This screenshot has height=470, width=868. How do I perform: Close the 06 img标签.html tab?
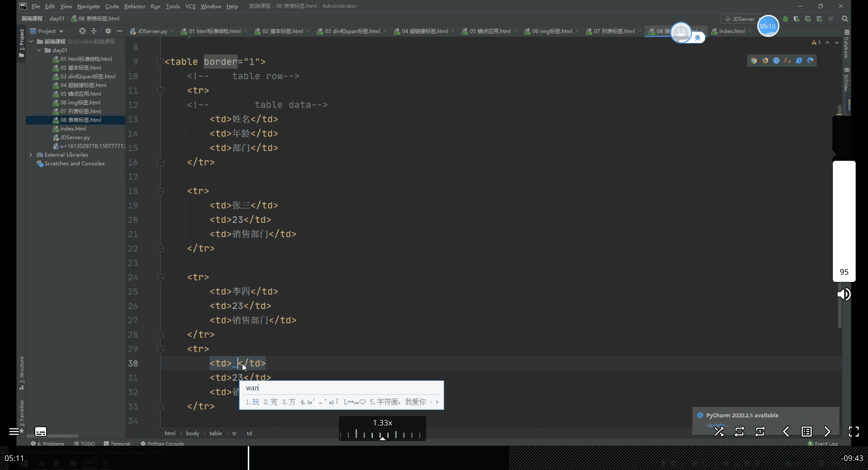click(x=577, y=31)
